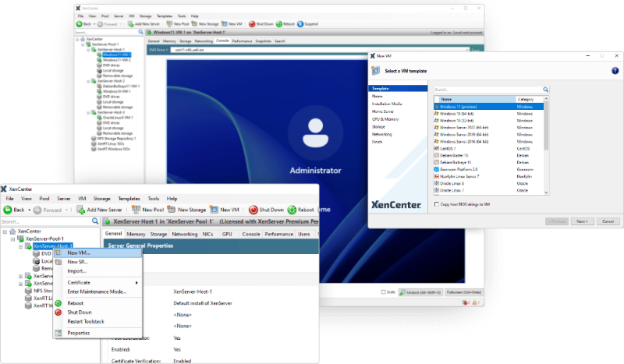Click green Reboot toolbar icon in front XenCenter window

pyautogui.click(x=292, y=210)
